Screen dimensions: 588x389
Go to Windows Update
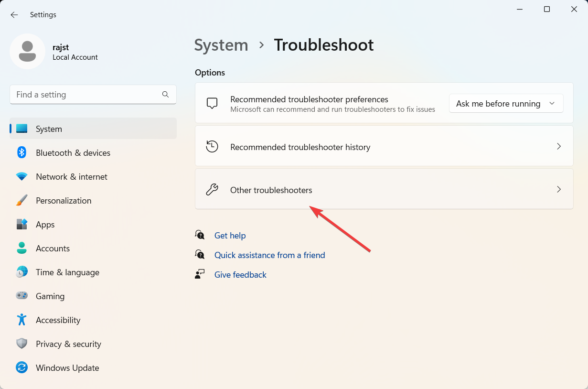(93, 367)
